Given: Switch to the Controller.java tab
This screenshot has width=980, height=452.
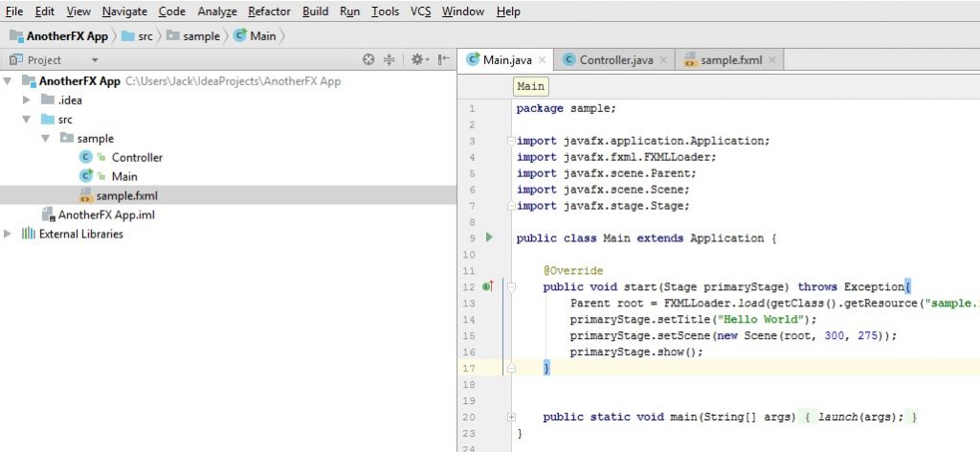Looking at the screenshot, I should point(615,59).
